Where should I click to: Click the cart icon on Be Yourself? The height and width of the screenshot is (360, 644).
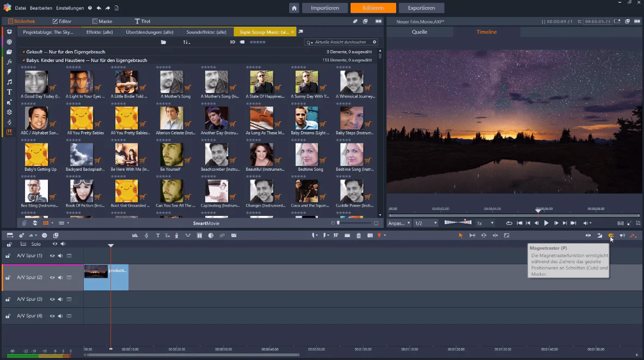coord(188,160)
